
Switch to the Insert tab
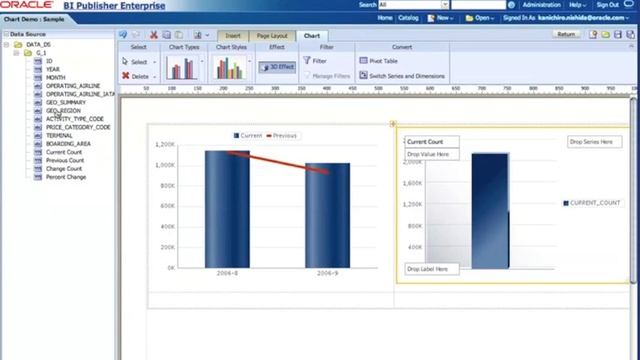[x=233, y=36]
